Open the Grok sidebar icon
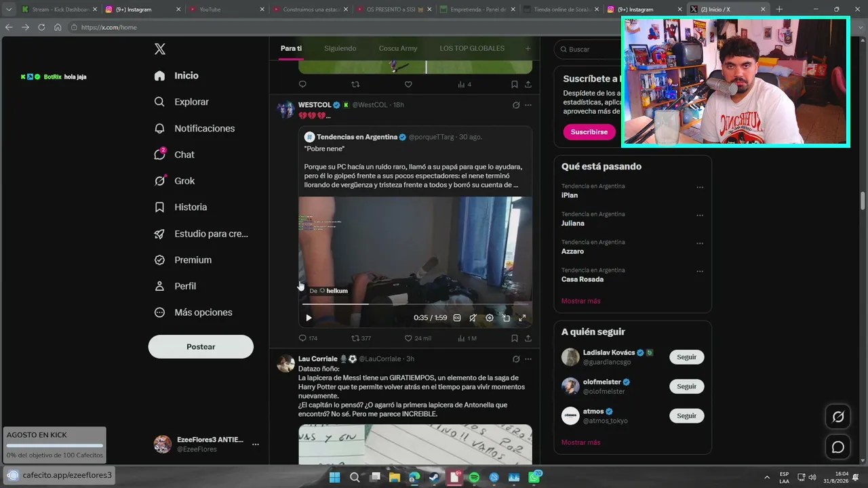 coord(160,181)
